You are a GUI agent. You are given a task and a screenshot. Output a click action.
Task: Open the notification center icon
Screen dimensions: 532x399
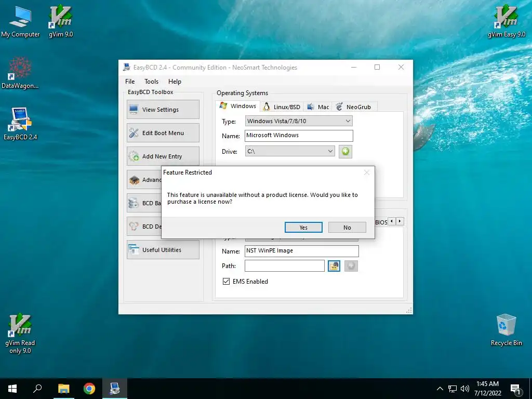pyautogui.click(x=515, y=390)
